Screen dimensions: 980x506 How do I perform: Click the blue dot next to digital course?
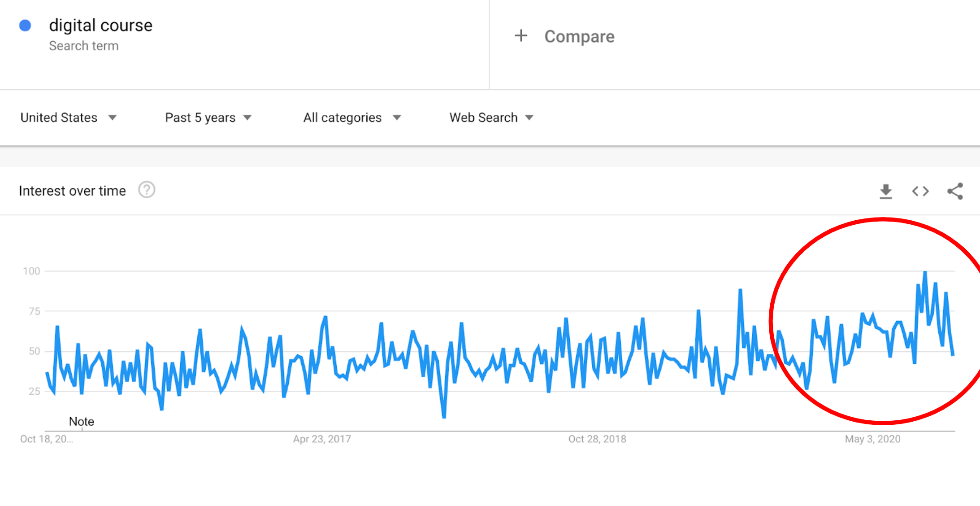[25, 26]
